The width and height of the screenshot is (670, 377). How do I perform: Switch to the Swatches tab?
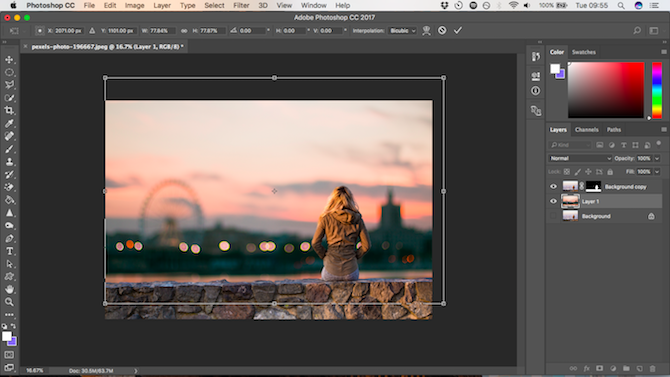coord(584,52)
